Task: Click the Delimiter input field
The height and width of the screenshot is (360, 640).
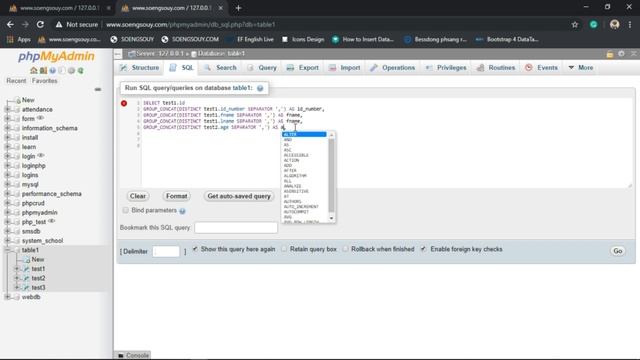Action: (166, 251)
